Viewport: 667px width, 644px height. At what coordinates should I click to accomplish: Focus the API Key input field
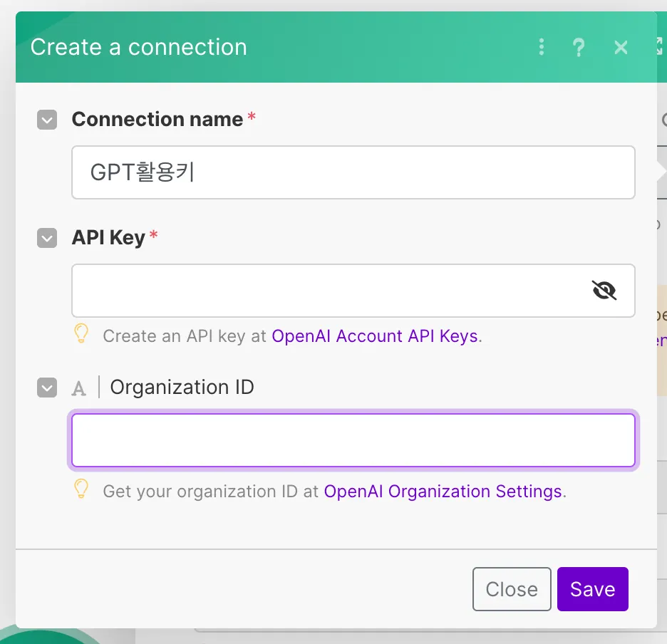point(328,291)
